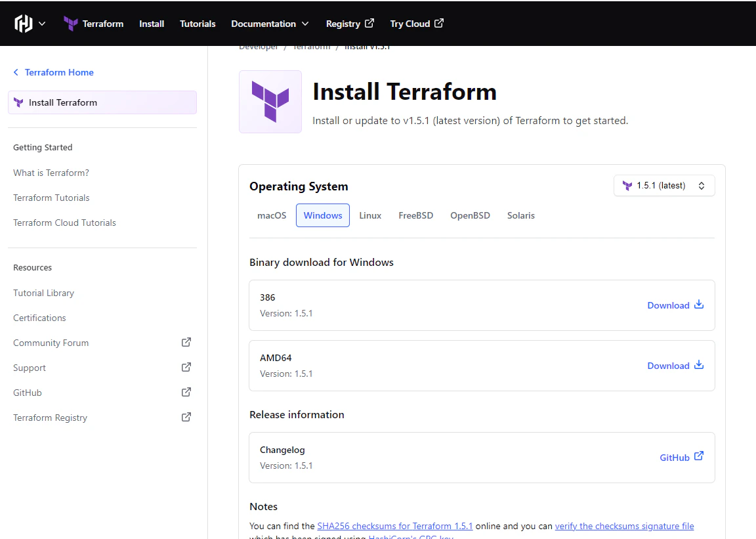Screen dimensions: 756x539
Task: Expand the Documentation dropdown menu
Action: click(270, 24)
